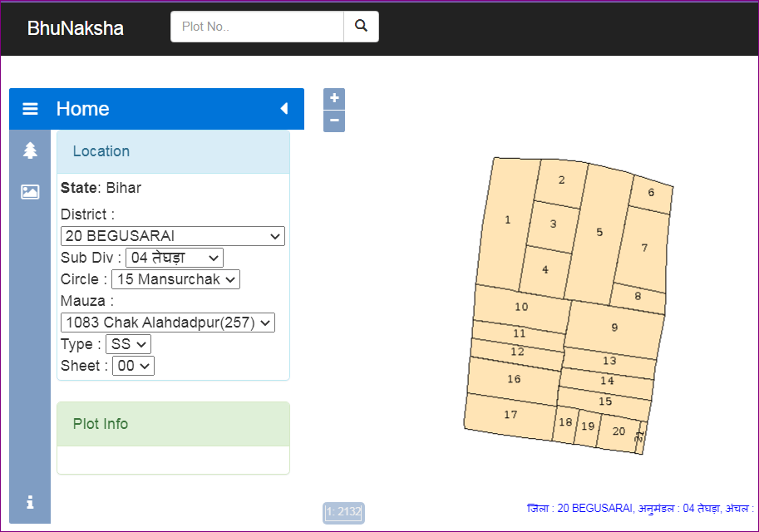Click the scale indicator showing 1:2132
This screenshot has height=532, width=759.
pos(343,512)
